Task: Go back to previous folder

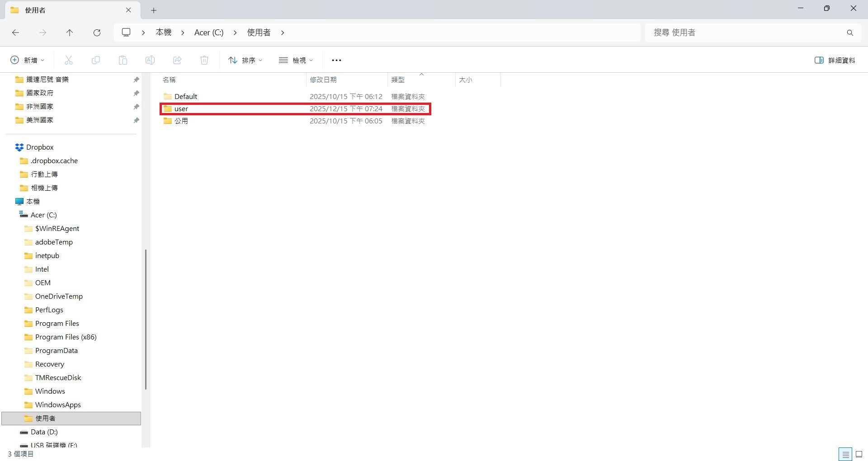Action: pyautogui.click(x=15, y=33)
